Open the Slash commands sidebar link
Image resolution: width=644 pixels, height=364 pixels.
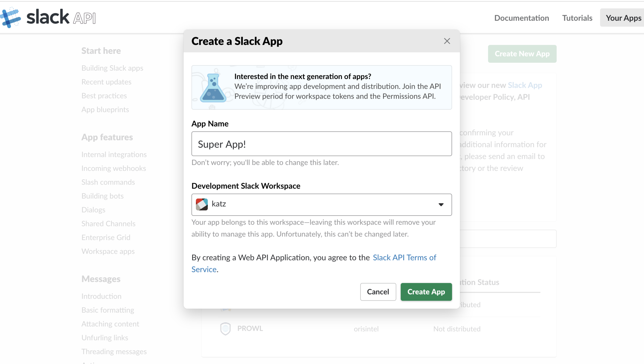108,182
